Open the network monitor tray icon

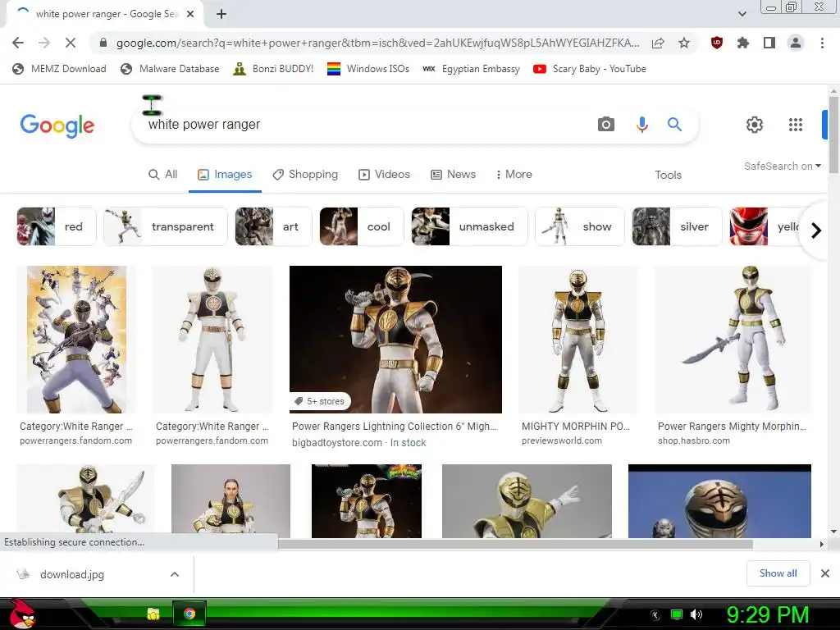pyautogui.click(x=677, y=614)
